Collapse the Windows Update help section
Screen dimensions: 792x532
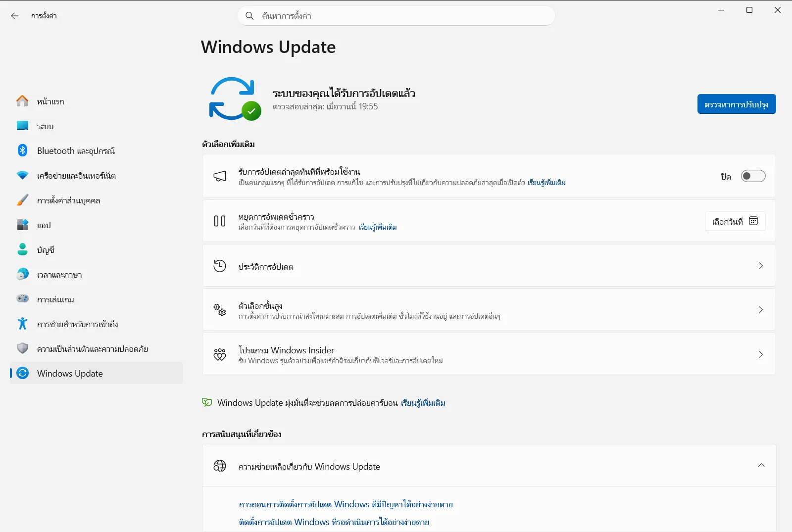761,465
